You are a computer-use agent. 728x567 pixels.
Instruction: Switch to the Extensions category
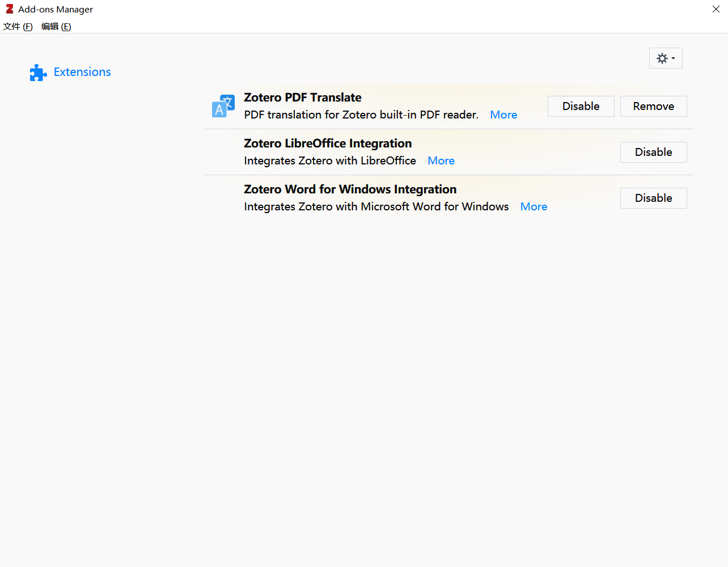[70, 73]
